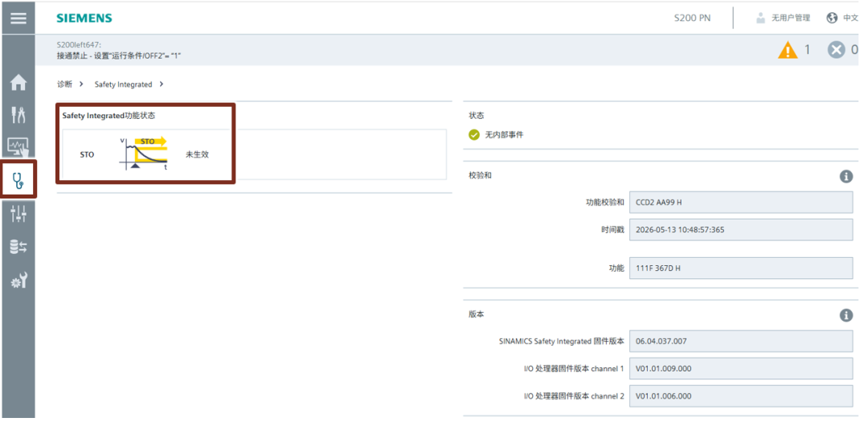This screenshot has width=868, height=422.
Task: Click the 诊断 breadcrumb
Action: (x=64, y=84)
